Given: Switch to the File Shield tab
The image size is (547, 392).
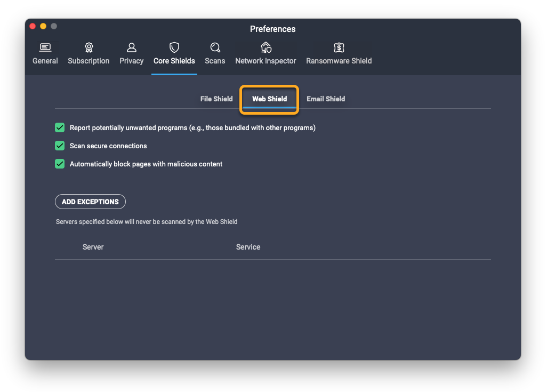Looking at the screenshot, I should tap(216, 99).
